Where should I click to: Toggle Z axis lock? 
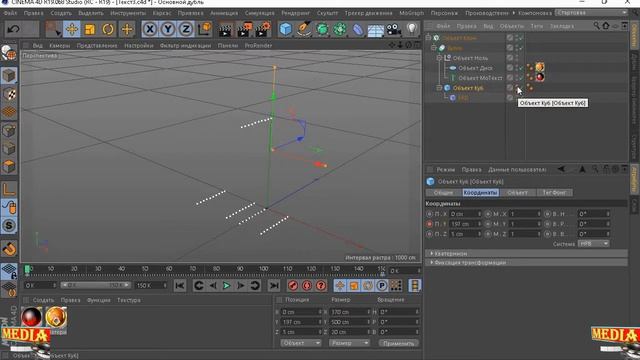pyautogui.click(x=186, y=29)
